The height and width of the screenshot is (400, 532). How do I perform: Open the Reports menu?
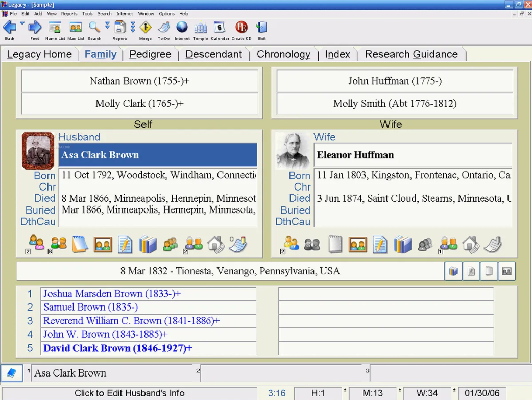(69, 14)
